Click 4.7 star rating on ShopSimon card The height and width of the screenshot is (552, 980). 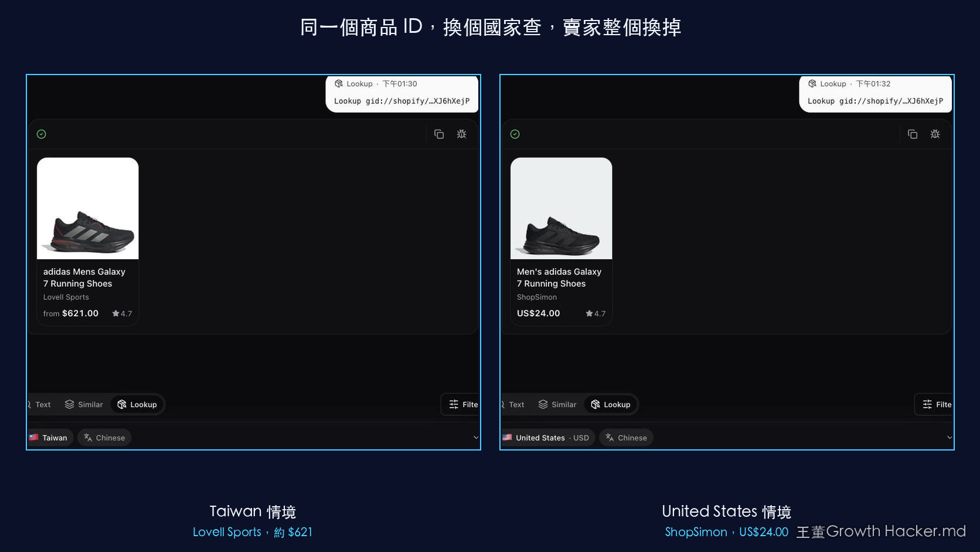tap(596, 314)
